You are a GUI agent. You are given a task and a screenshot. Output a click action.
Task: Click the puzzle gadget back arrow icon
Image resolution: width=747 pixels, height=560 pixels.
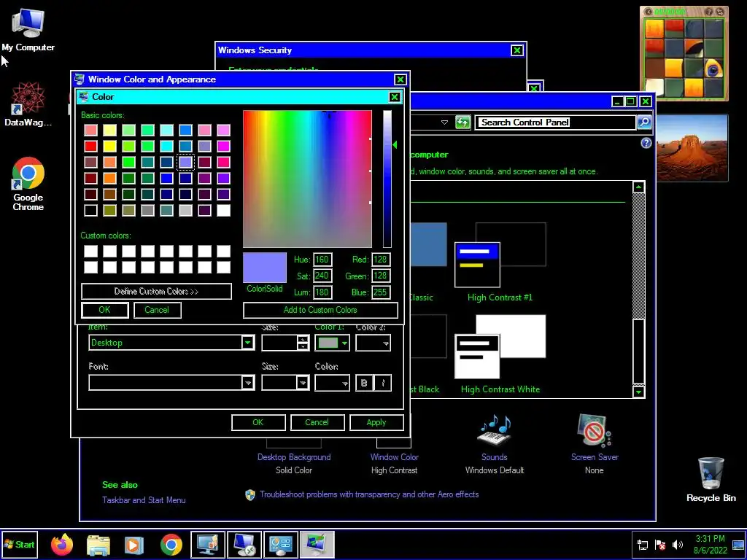click(649, 12)
